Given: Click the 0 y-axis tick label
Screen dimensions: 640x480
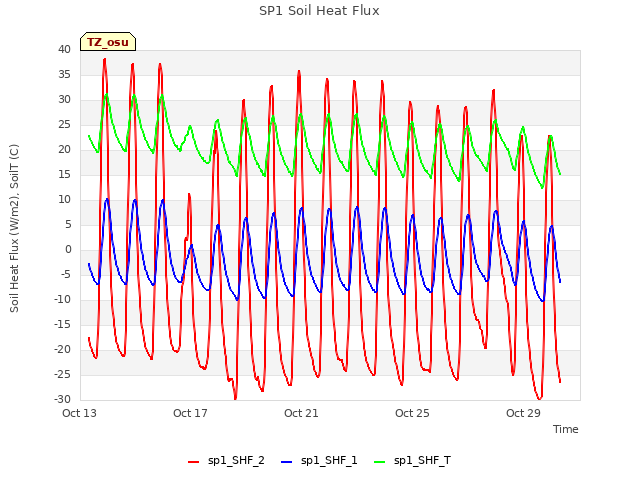Looking at the screenshot, I should (x=68, y=249).
